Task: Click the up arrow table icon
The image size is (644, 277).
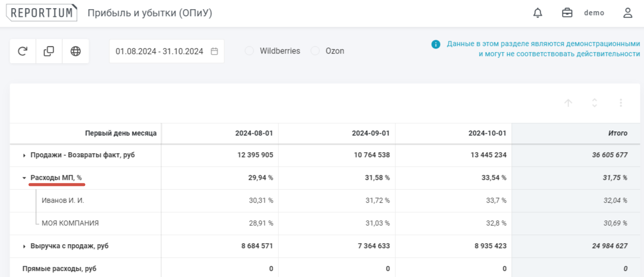Action: click(568, 103)
